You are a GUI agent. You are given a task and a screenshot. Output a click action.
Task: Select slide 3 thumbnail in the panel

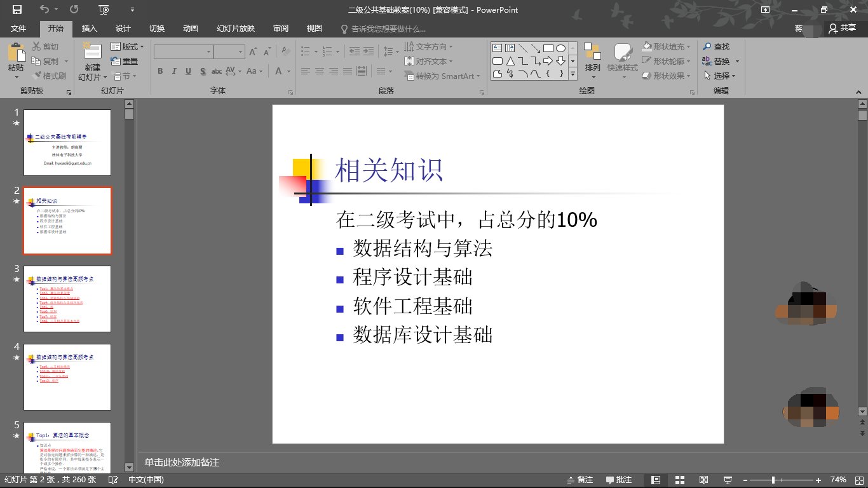coord(67,299)
